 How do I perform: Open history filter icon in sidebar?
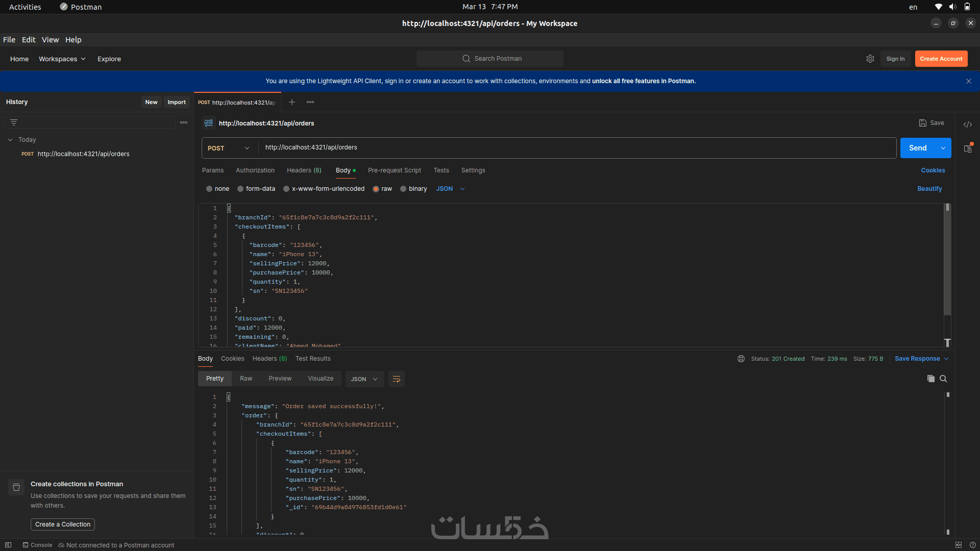[x=14, y=122]
